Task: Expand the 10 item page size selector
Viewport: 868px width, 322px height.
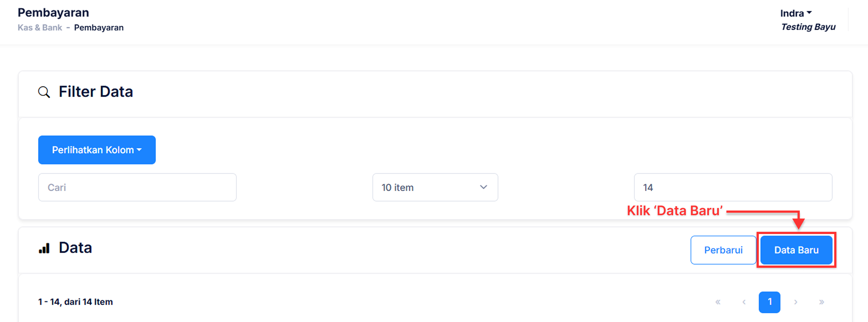Action: 435,187
